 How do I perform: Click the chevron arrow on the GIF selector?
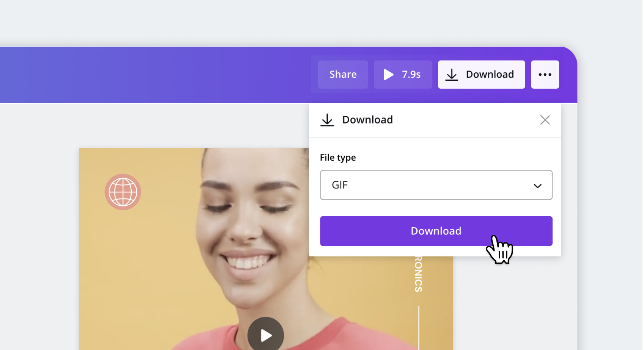[537, 185]
